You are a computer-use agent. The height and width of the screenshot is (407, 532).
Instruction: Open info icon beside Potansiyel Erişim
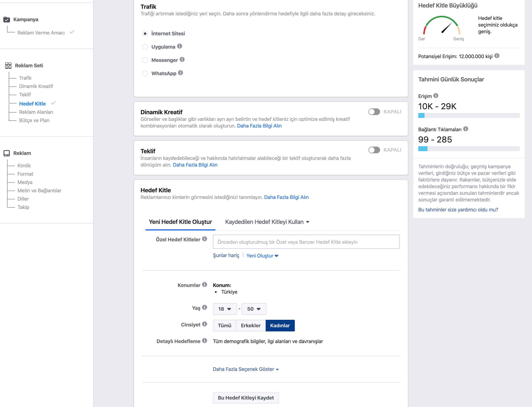click(497, 56)
